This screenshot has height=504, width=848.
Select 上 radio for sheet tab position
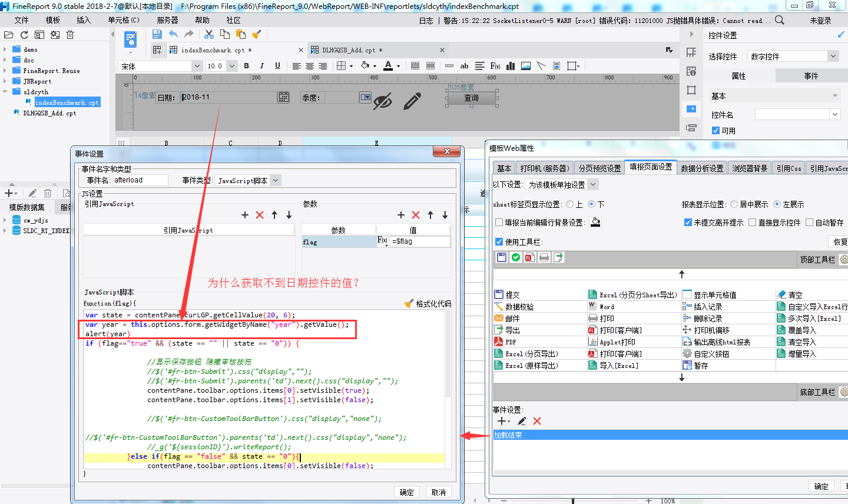569,204
